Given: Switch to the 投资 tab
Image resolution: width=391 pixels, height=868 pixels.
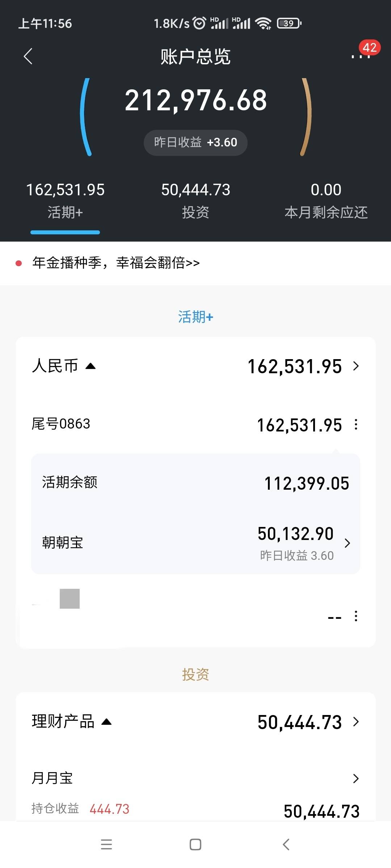Looking at the screenshot, I should (x=195, y=201).
